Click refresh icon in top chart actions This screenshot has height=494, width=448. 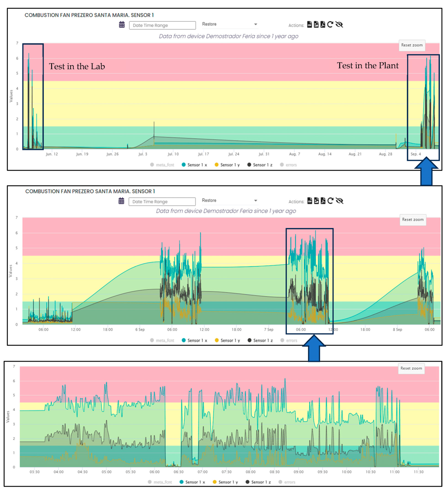(x=330, y=24)
